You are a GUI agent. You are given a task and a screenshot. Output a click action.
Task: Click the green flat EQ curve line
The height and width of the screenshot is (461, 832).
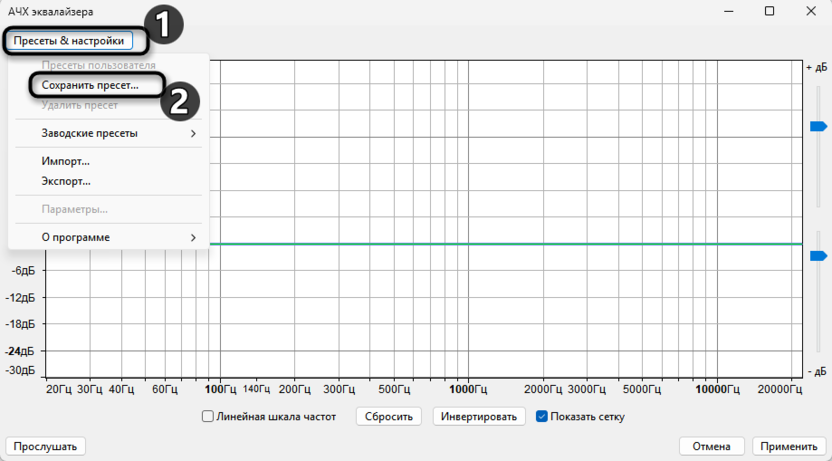point(506,244)
